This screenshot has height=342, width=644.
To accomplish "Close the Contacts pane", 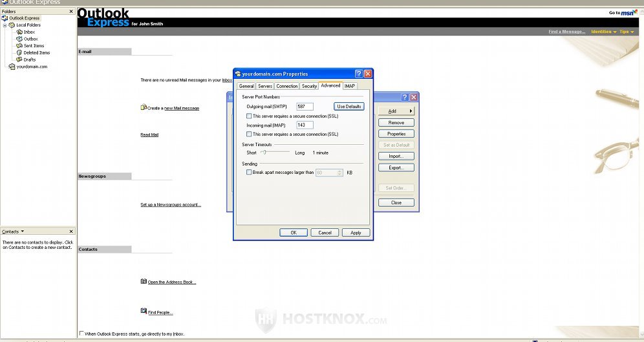I will coord(71,231).
